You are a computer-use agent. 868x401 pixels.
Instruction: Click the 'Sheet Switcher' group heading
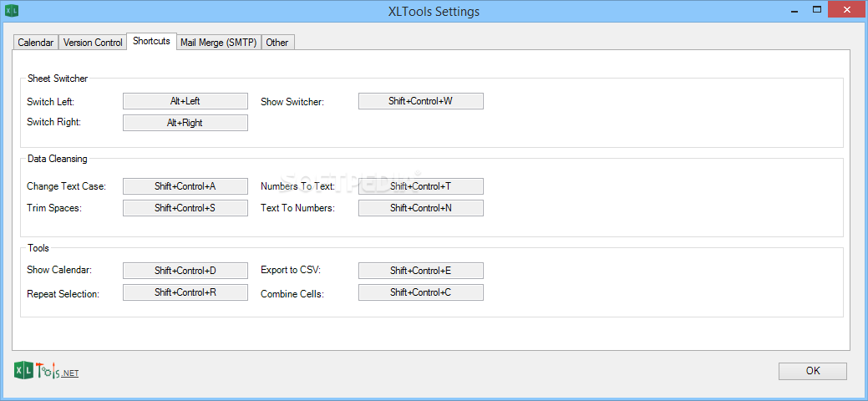(x=58, y=79)
